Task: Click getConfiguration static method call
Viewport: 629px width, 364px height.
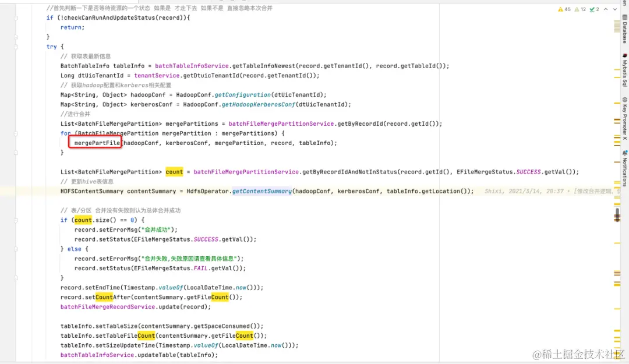Action: tap(243, 95)
